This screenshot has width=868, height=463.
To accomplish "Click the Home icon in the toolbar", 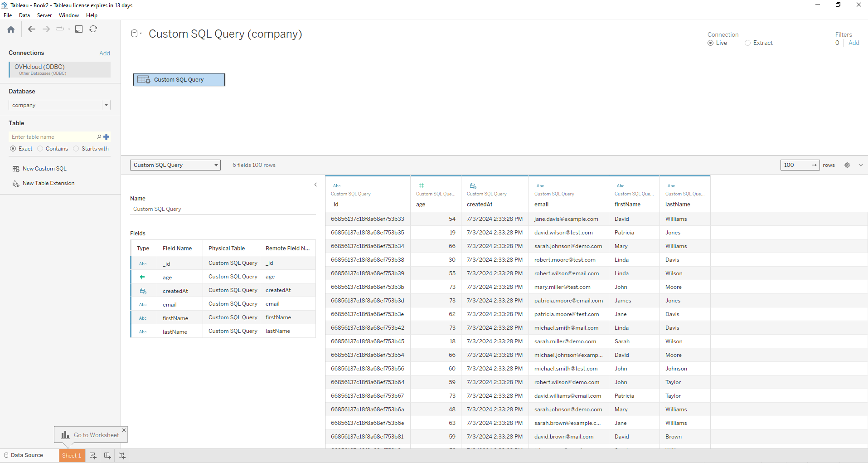I will 10,29.
